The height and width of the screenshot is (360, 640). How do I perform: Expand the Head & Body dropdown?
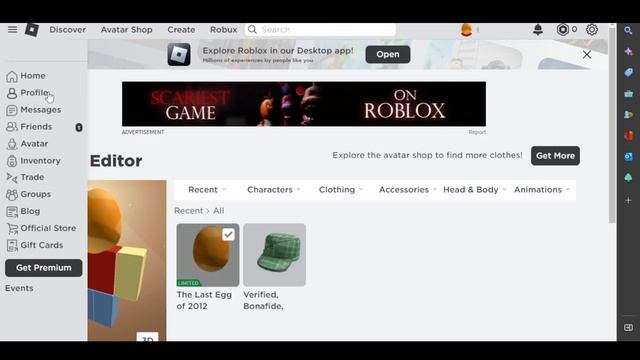pyautogui.click(x=475, y=190)
